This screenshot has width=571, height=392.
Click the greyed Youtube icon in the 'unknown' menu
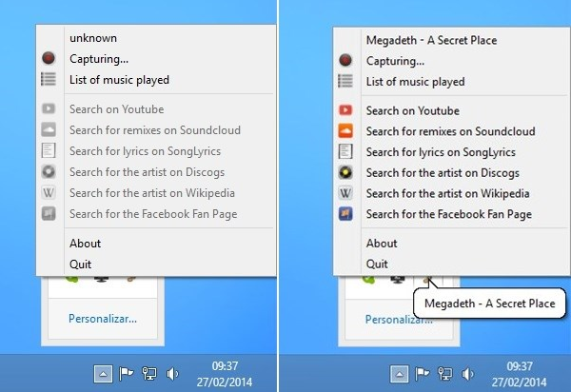49,108
